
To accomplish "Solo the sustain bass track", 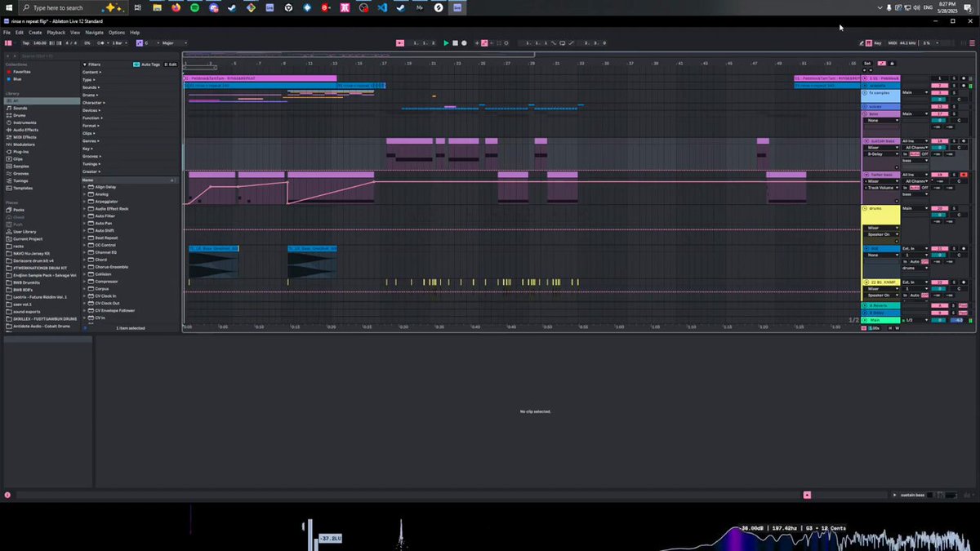I will [x=952, y=141].
